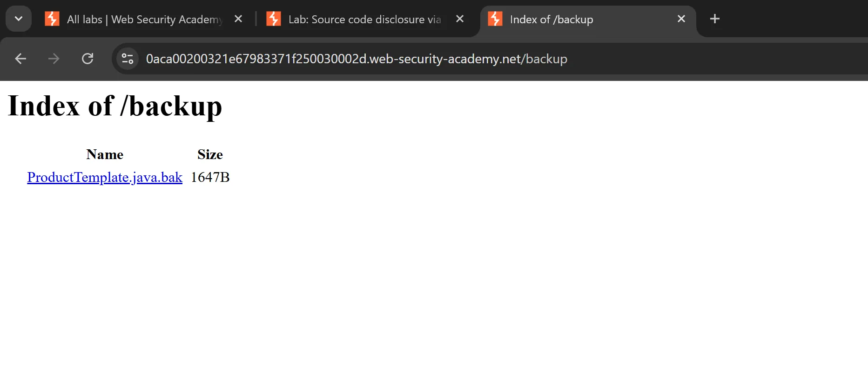This screenshot has height=387, width=868.
Task: Click the Index of /backup tab favicon
Action: [495, 19]
